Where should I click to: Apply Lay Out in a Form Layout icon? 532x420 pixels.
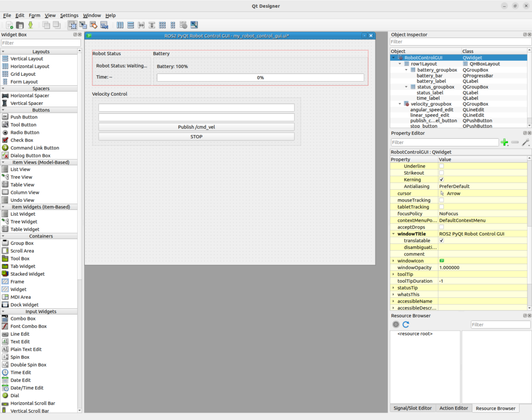pos(172,25)
